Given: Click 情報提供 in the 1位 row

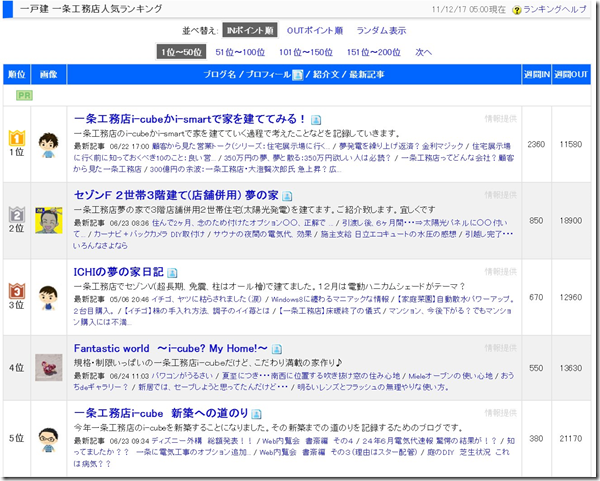Looking at the screenshot, I should click(500, 119).
